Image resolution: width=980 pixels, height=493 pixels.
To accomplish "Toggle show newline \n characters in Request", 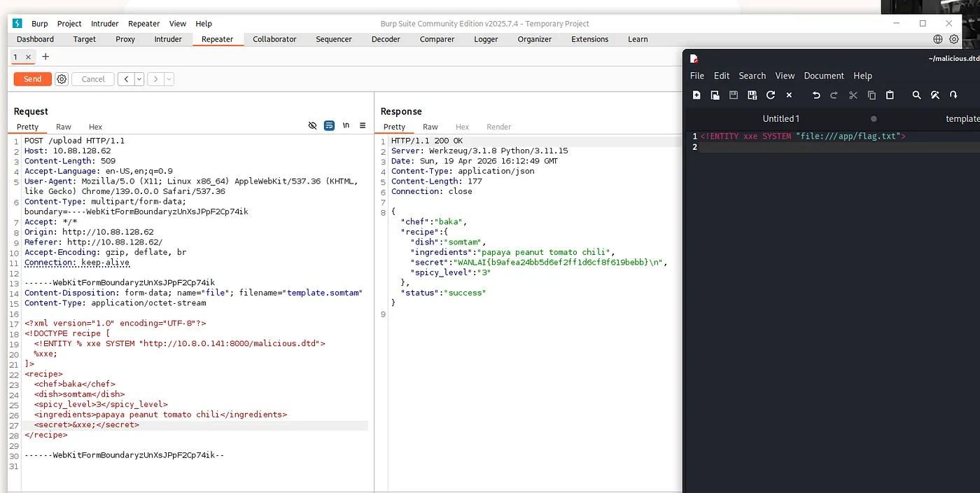I will tap(346, 125).
